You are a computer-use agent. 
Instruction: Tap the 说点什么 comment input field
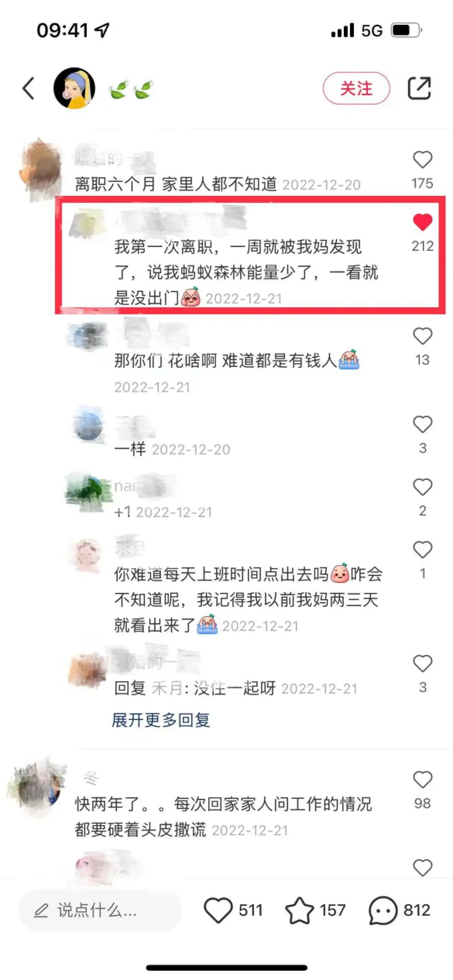point(100,910)
